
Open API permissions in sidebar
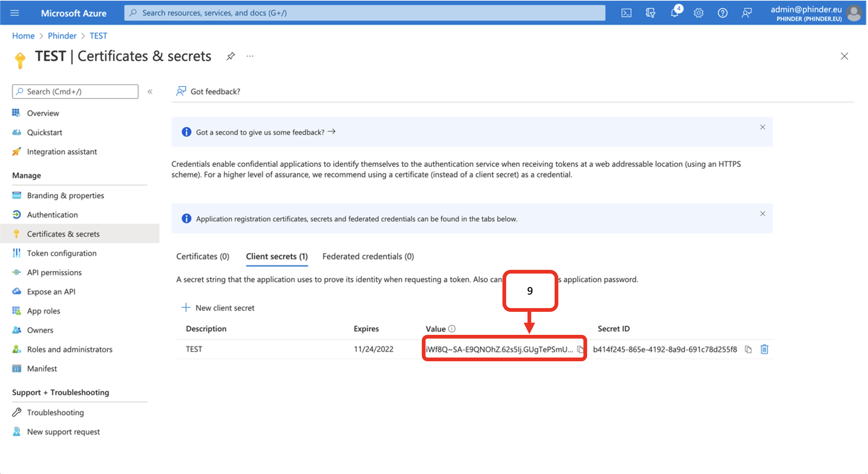(54, 272)
